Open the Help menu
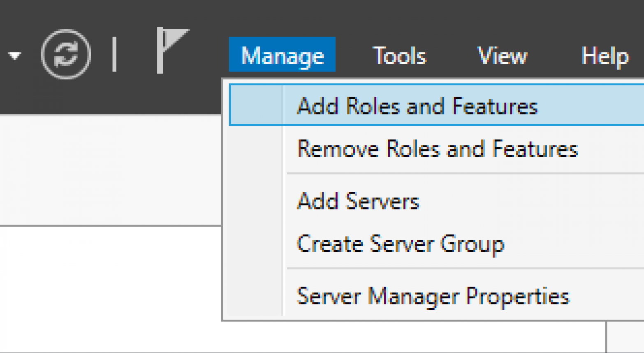644x353 pixels. (x=605, y=56)
